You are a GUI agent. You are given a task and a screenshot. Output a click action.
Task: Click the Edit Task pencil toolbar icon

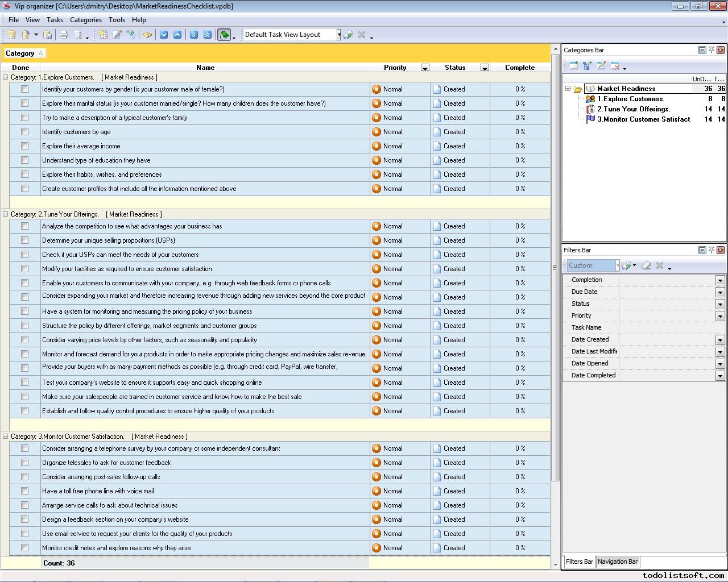pos(117,35)
